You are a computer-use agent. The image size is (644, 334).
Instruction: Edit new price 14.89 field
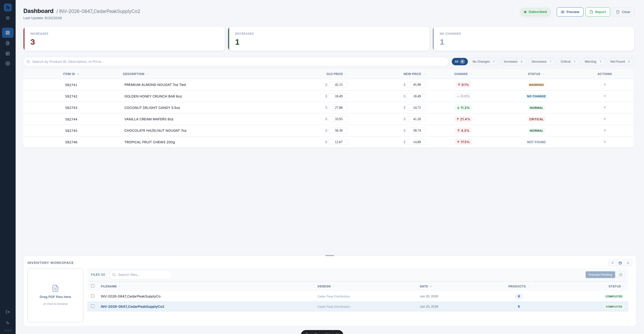coord(416,142)
